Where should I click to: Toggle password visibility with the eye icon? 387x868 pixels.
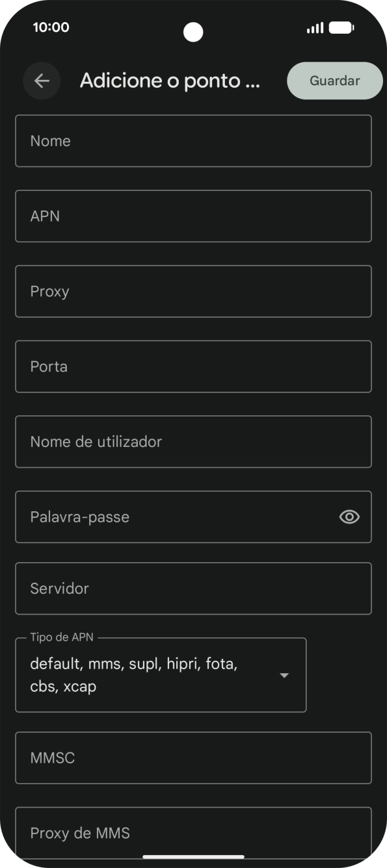(349, 517)
